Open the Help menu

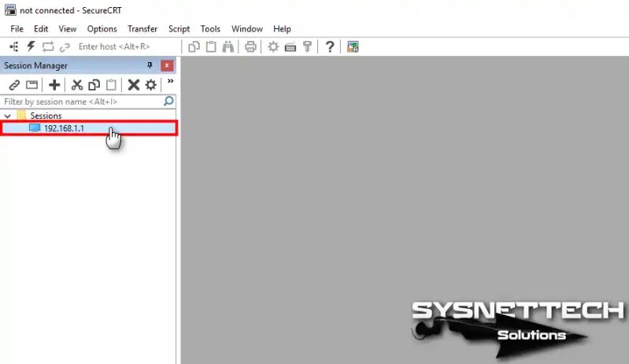pos(282,29)
